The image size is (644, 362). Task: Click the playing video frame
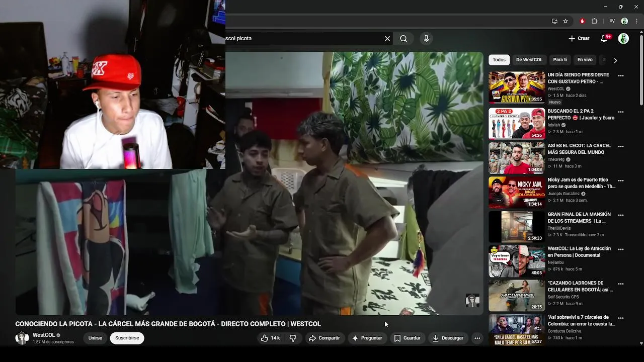click(x=249, y=184)
